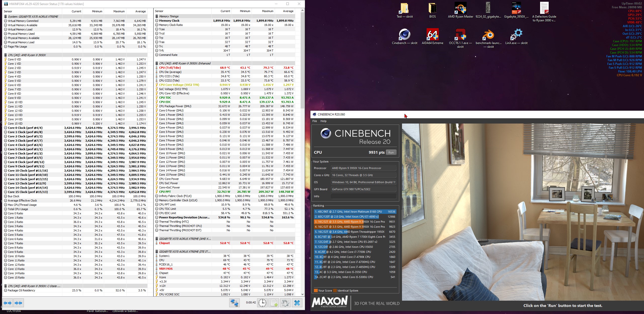Viewport: 644px width, 314px height.
Task: Select the 'Memory Clock' sensor row
Action: 225,21
